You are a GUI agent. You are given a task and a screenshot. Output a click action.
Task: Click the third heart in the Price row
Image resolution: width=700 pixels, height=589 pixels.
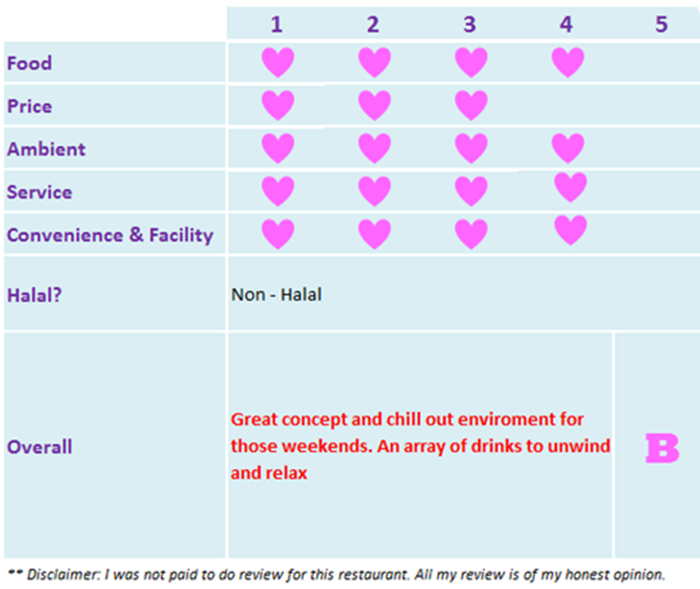coord(470,105)
